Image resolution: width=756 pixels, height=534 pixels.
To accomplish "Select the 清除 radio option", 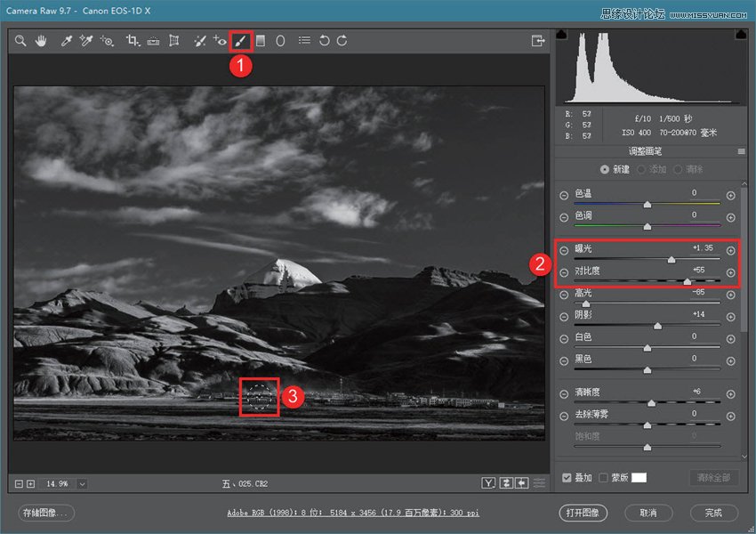I will point(678,169).
